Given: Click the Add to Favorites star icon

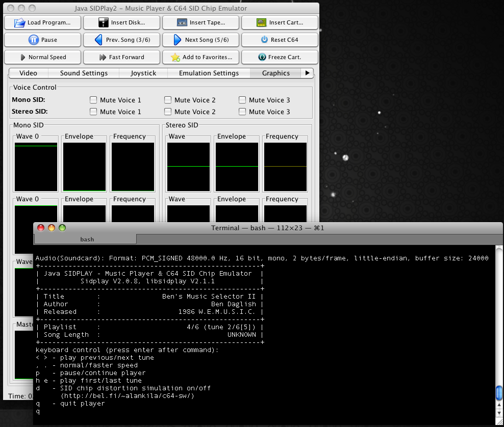Looking at the screenshot, I should coord(175,57).
